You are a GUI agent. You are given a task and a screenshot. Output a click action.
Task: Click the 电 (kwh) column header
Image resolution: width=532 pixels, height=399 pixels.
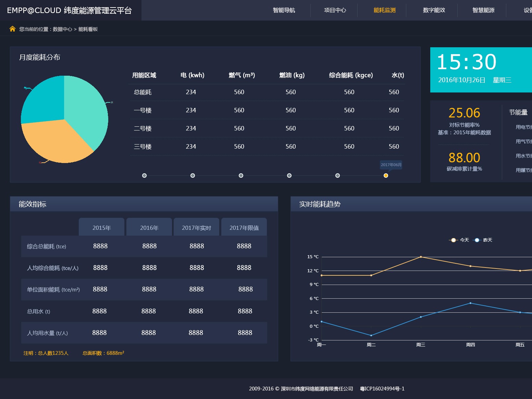[x=193, y=75]
